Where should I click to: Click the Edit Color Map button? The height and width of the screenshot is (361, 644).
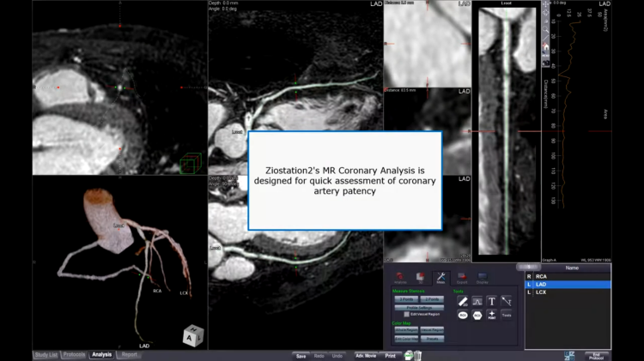pos(406,339)
